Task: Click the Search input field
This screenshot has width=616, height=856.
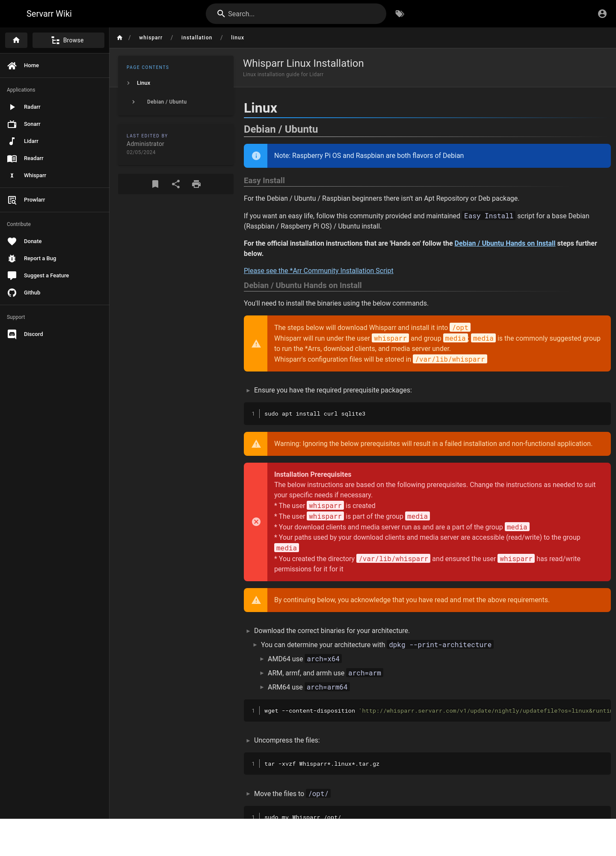Action: pos(296,14)
